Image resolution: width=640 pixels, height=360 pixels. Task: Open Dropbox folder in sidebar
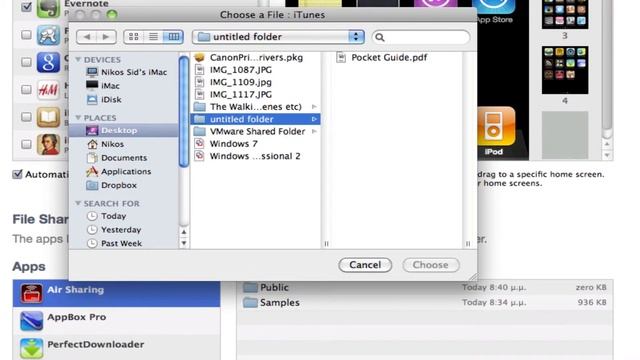111,185
